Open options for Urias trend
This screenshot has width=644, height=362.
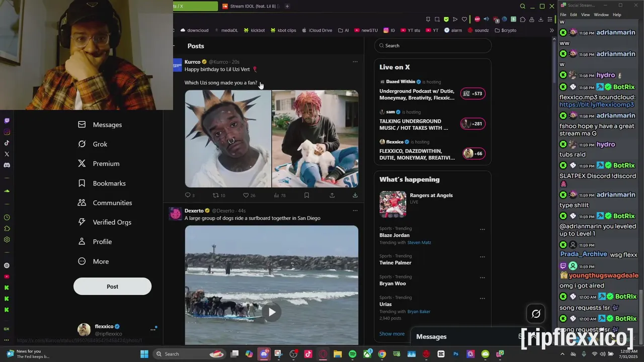pos(482,298)
